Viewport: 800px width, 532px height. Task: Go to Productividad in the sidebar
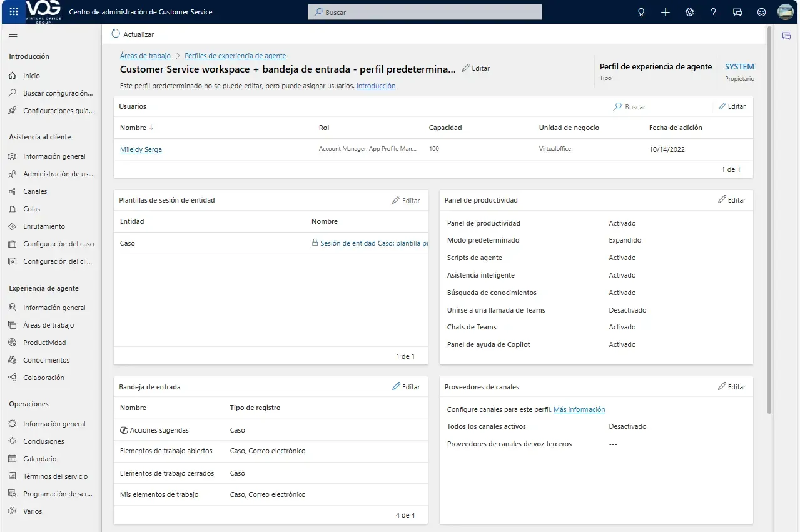click(44, 343)
